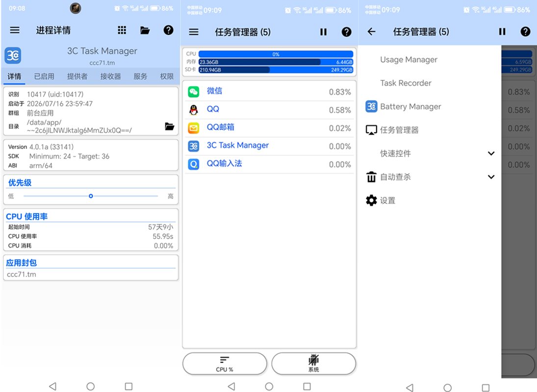Tap the 3C Task Manager app logo

click(13, 55)
